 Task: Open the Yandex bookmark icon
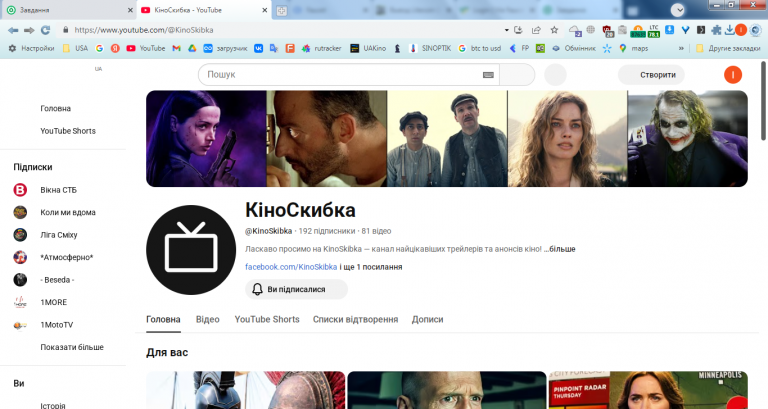coord(115,48)
